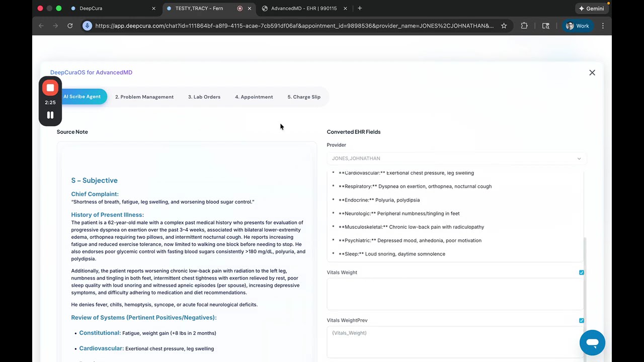Click the Converted EHR Fields label
The height and width of the screenshot is (362, 644).
point(354,132)
